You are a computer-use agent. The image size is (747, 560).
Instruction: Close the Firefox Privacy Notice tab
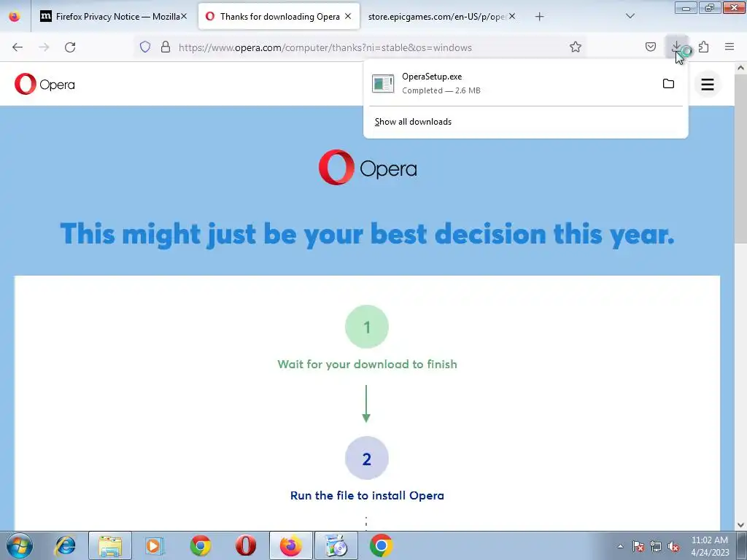click(183, 16)
